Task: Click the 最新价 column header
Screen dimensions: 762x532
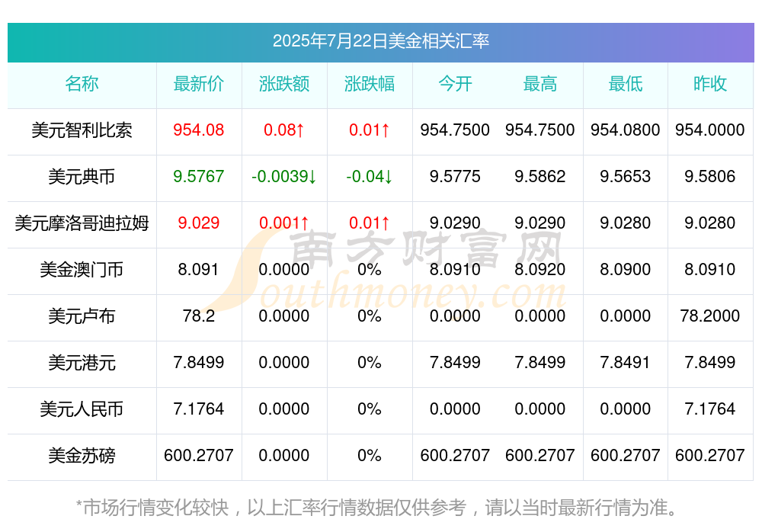Action: (x=199, y=84)
